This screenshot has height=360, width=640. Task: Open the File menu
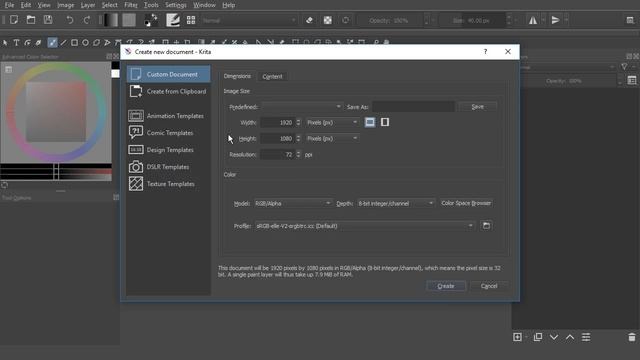coord(9,5)
